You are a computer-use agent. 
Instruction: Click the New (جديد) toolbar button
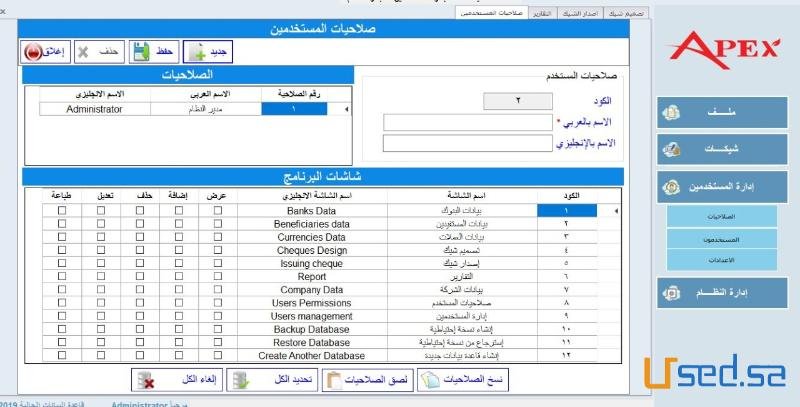[208, 50]
